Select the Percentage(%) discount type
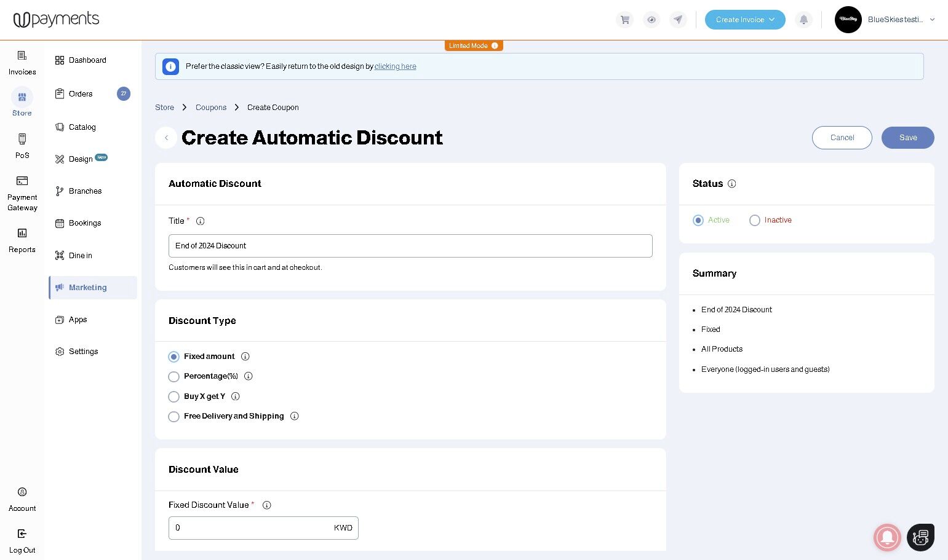This screenshot has width=948, height=560. pos(174,377)
